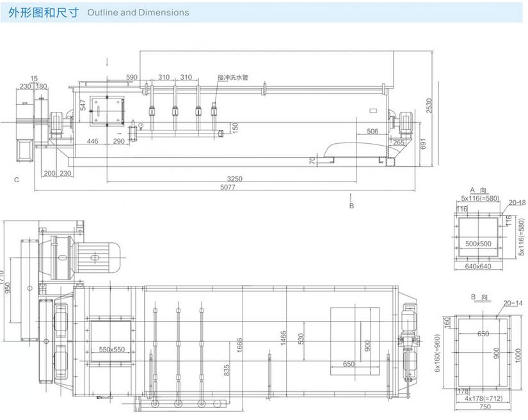Click the "Outline and Dimensions" heading text
This screenshot has height=420, width=528.
138,12
